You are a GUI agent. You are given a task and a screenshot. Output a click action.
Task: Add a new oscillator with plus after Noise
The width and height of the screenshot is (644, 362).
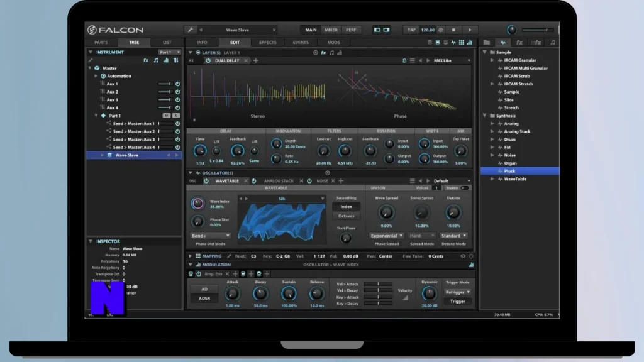341,180
